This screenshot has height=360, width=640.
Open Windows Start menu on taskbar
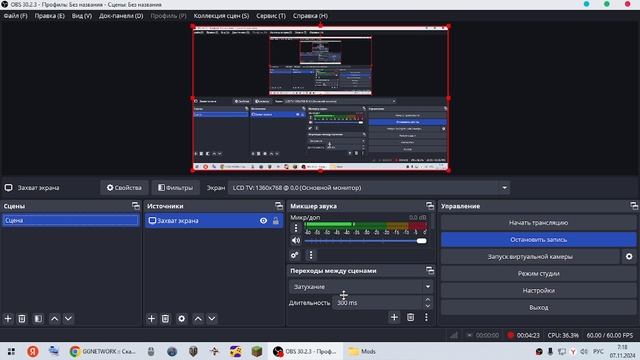coord(11,351)
